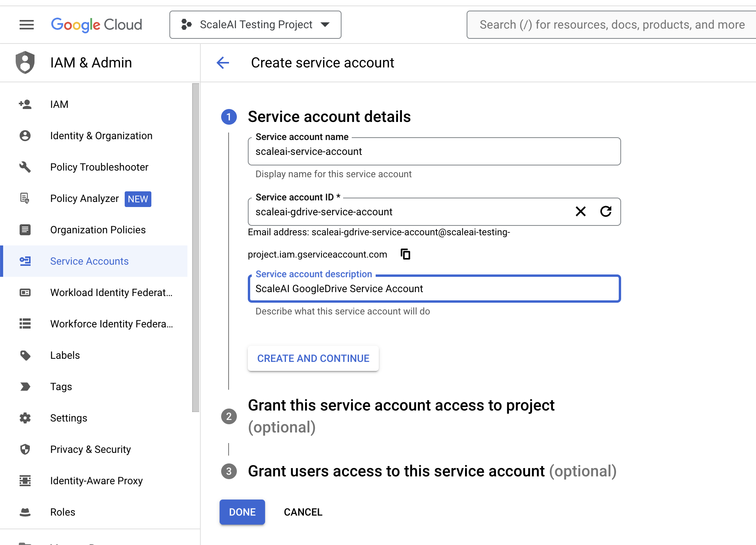Image resolution: width=756 pixels, height=545 pixels.
Task: Select Identity & Organization in sidebar
Action: point(101,136)
